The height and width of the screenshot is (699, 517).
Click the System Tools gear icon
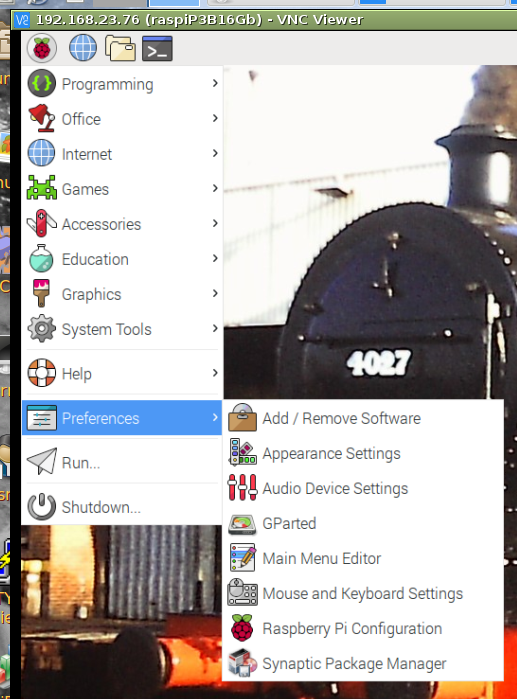point(41,329)
